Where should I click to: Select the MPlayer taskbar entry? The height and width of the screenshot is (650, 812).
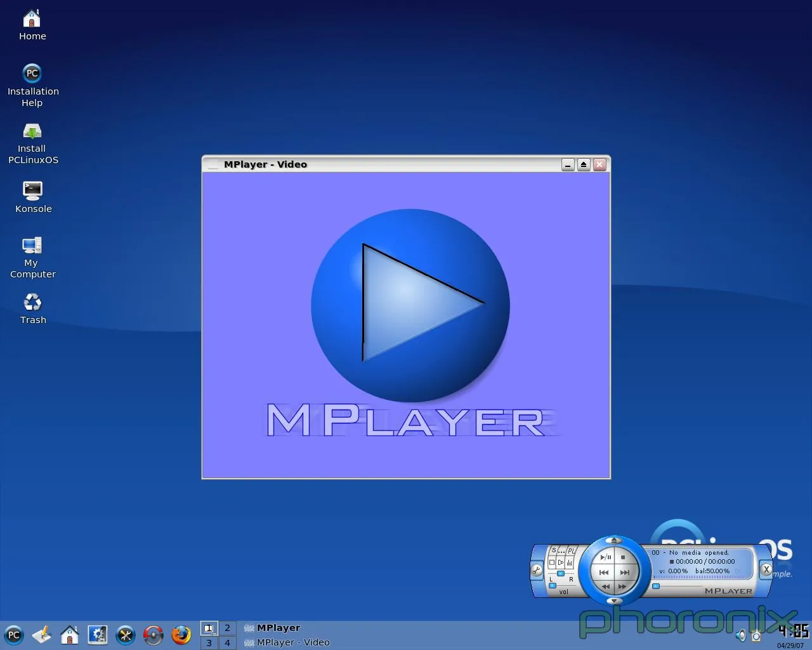(273, 628)
